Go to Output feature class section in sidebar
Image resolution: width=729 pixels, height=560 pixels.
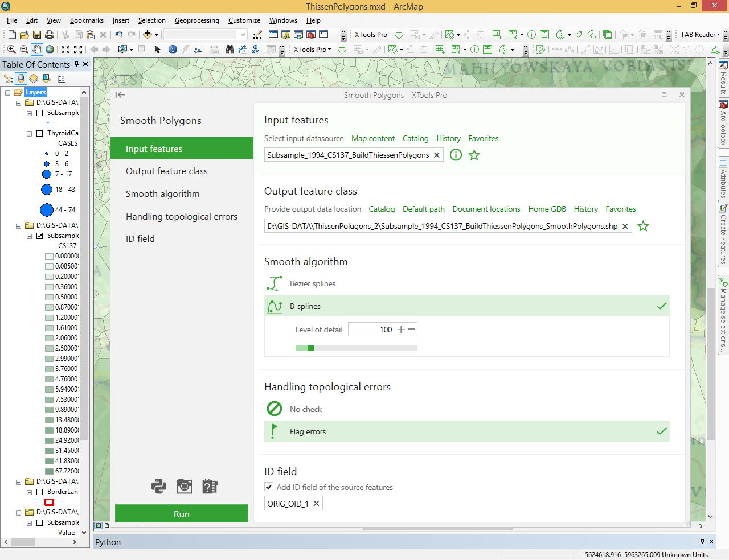[182, 171]
